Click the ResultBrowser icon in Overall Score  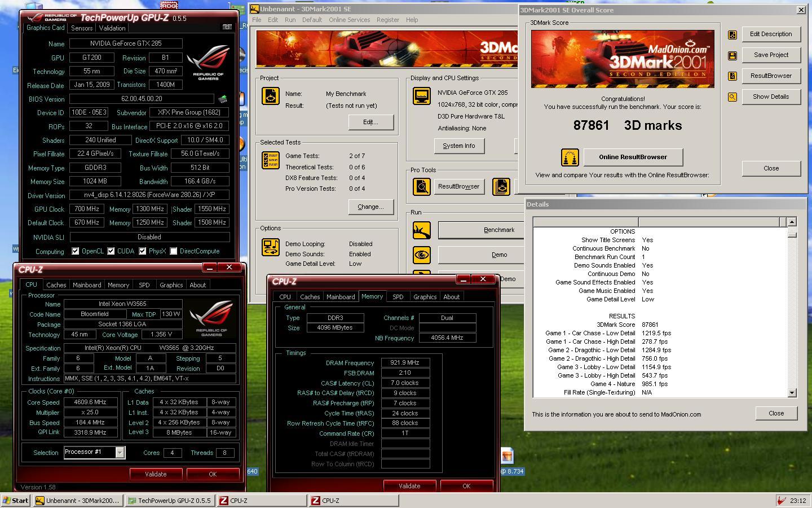click(732, 76)
